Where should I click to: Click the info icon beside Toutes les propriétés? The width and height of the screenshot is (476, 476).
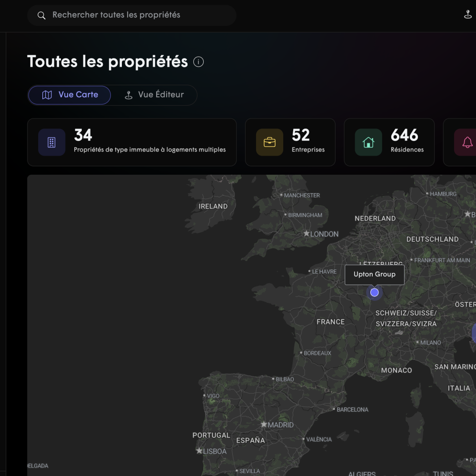click(198, 62)
